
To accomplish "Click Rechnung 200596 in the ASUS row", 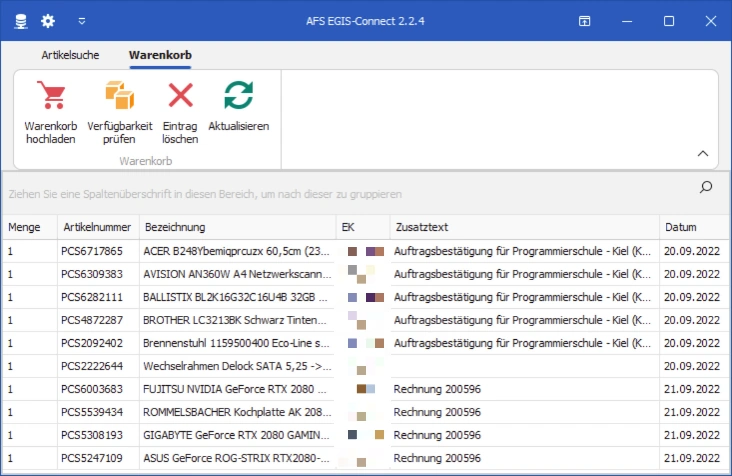I will click(x=437, y=458).
